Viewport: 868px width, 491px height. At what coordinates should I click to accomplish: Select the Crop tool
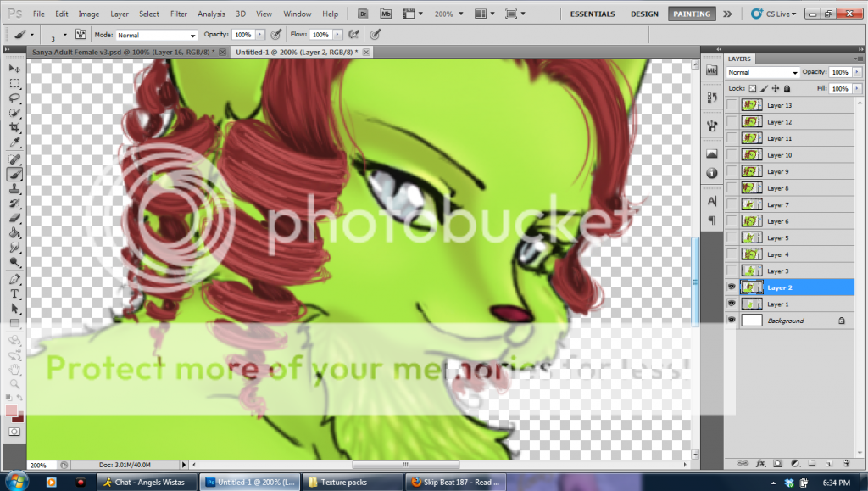14,128
